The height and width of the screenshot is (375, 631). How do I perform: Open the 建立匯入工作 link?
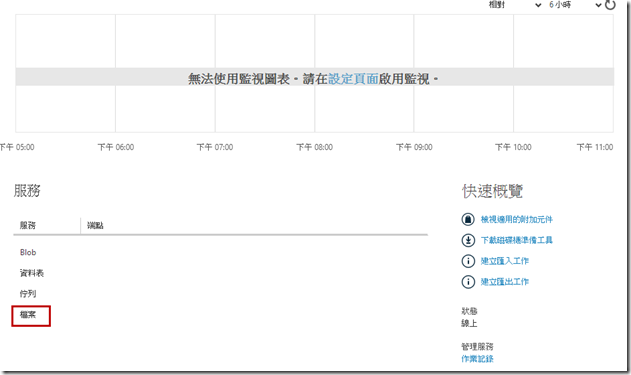coord(505,261)
